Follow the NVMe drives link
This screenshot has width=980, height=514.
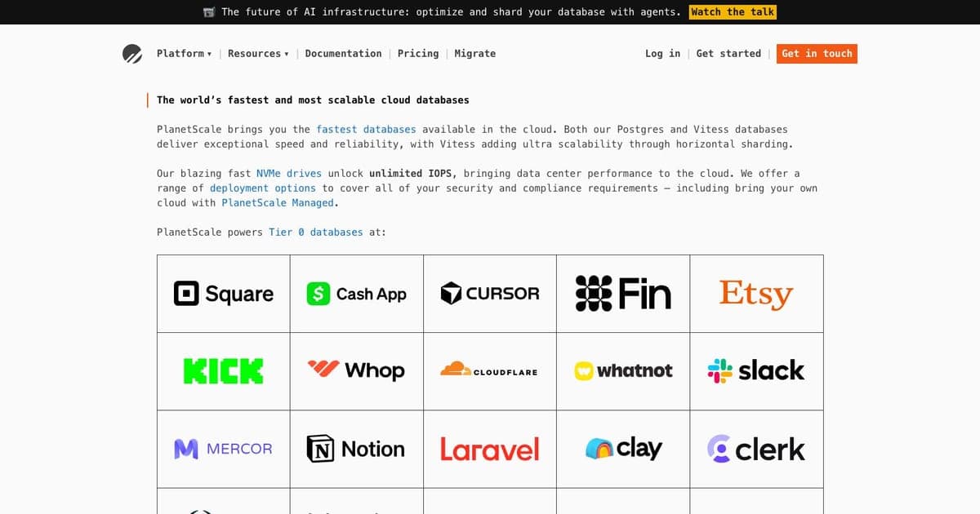[289, 174]
